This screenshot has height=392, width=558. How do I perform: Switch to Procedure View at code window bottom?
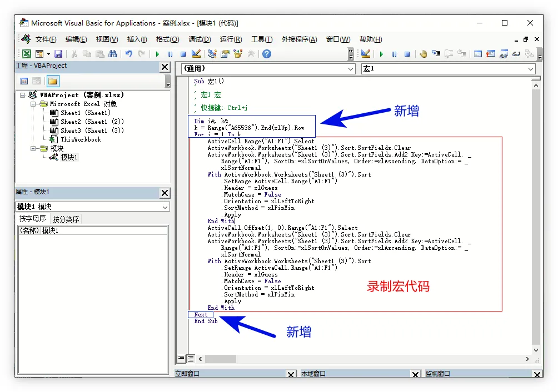coord(182,358)
